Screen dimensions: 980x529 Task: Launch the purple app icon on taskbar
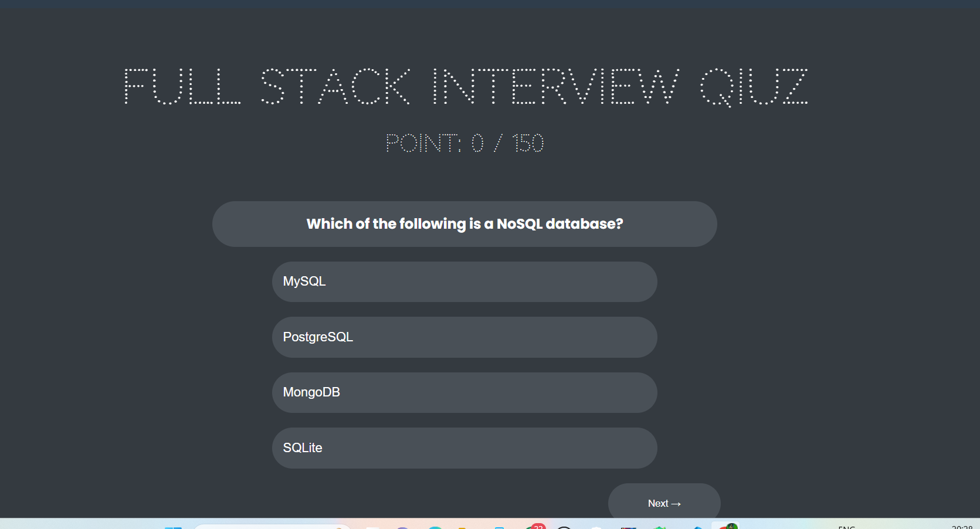(x=402, y=527)
